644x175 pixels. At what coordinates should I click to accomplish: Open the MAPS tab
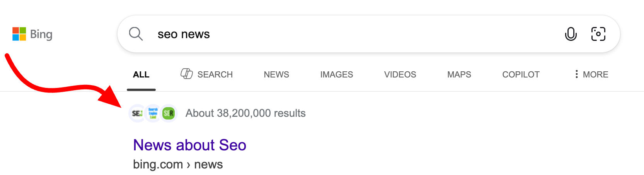[x=459, y=75]
